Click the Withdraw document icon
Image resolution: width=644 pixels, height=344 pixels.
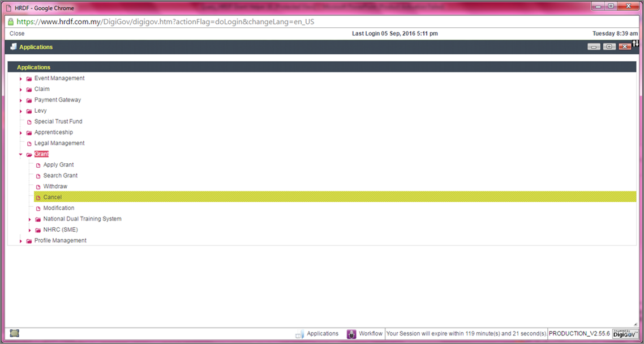pos(38,187)
